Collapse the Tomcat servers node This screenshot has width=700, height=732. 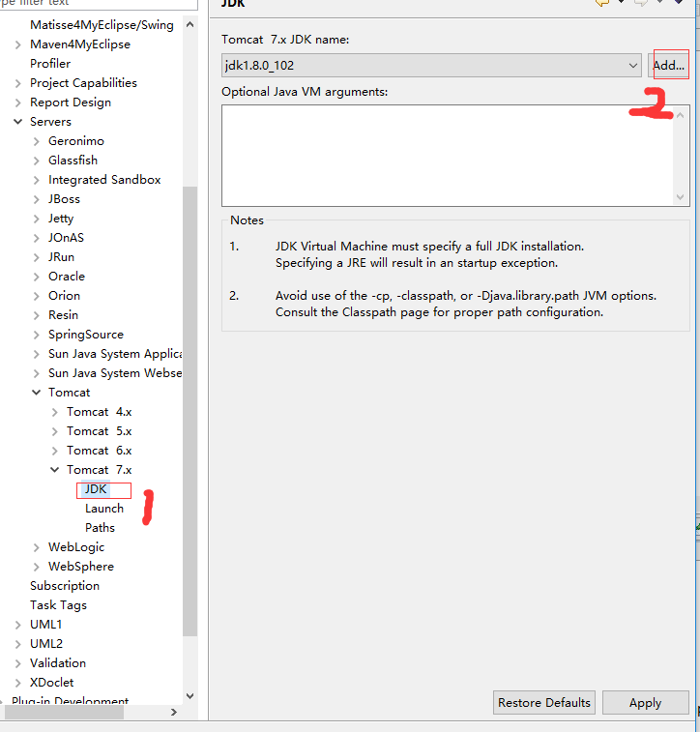point(37,393)
